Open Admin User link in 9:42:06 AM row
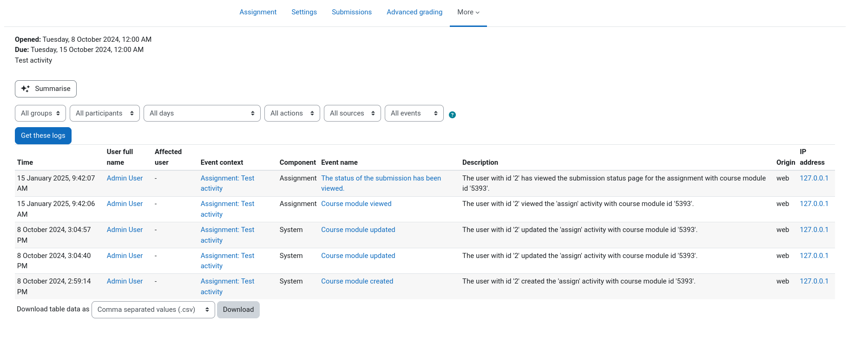Image resolution: width=868 pixels, height=342 pixels. pos(125,204)
